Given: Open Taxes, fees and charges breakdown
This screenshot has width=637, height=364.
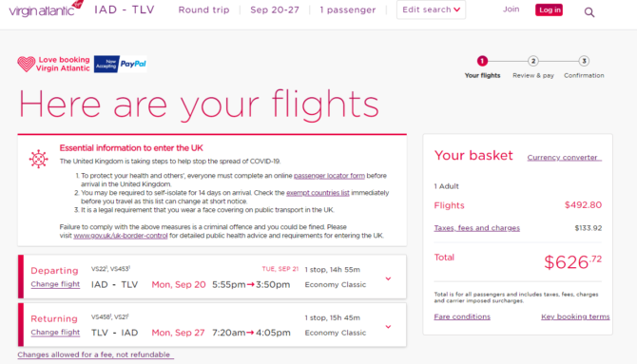Looking at the screenshot, I should pyautogui.click(x=477, y=228).
